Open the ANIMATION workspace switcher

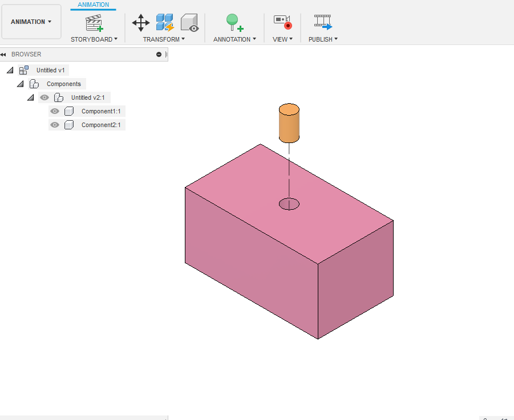(x=31, y=22)
